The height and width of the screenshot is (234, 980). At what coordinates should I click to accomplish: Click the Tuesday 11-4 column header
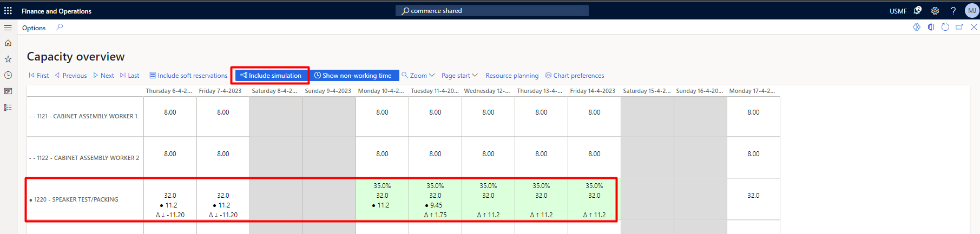pos(435,91)
